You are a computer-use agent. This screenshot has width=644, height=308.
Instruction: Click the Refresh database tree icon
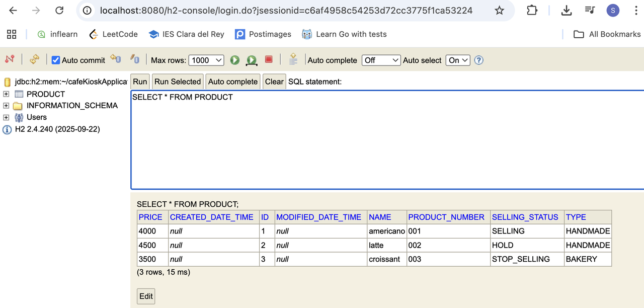tap(34, 59)
